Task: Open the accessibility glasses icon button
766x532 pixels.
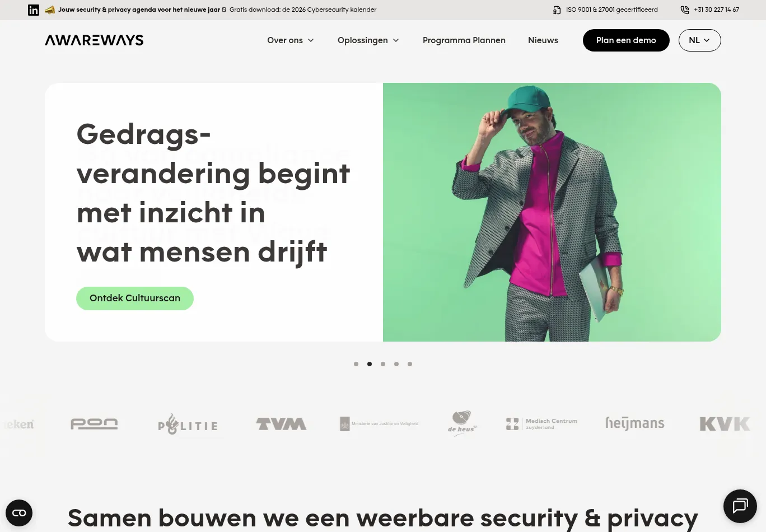Action: click(19, 513)
